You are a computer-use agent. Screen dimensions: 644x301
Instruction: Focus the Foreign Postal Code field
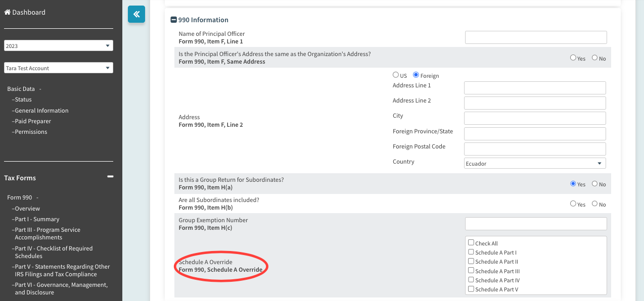534,149
